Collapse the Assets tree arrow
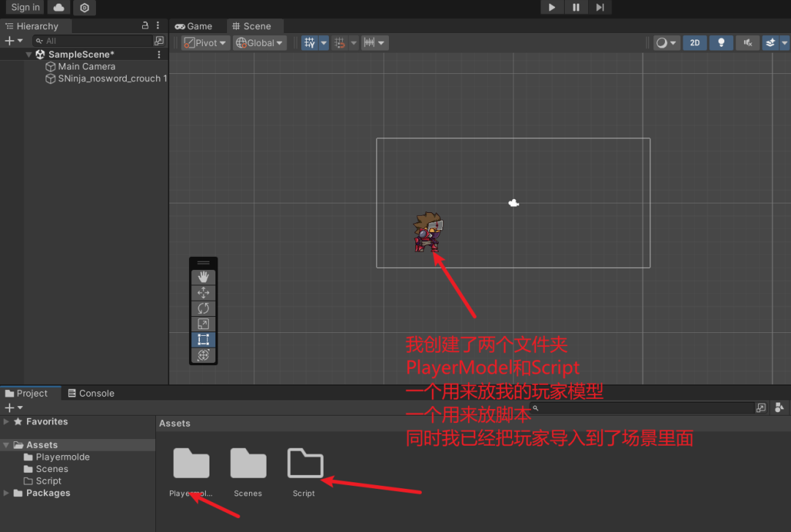The height and width of the screenshot is (532, 791). click(6, 445)
